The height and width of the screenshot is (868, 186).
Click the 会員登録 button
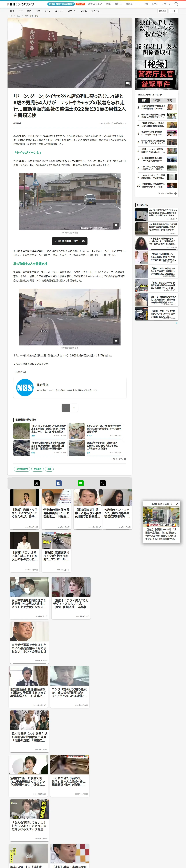162,11
